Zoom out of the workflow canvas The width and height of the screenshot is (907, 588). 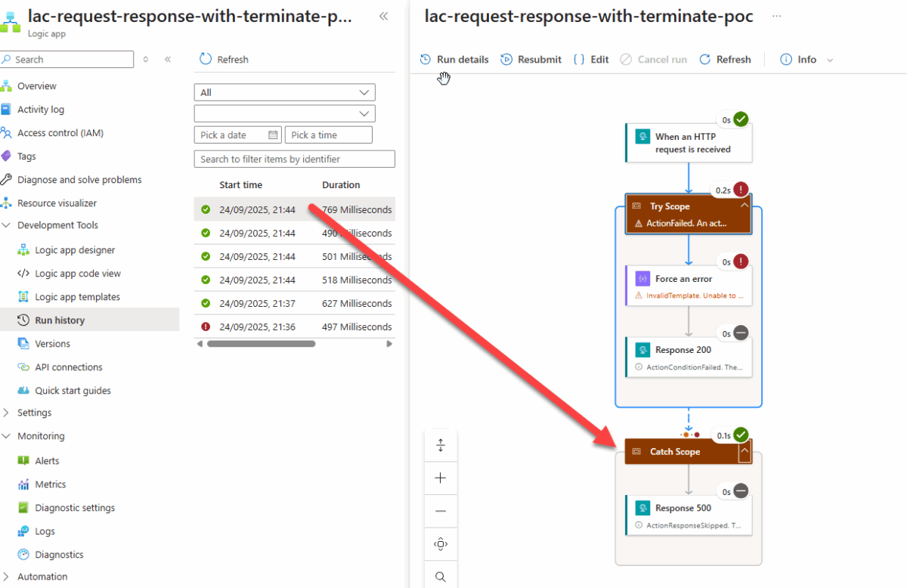click(441, 510)
